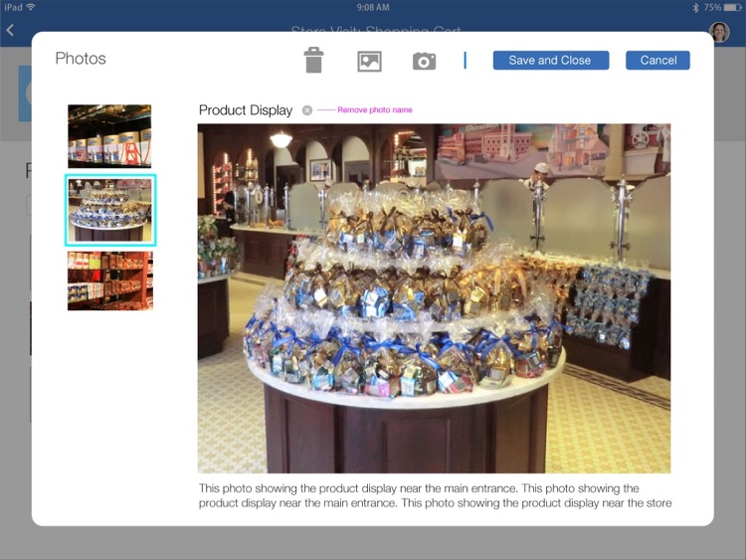Select the red shelves thumbnail
The image size is (746, 560).
110,280
